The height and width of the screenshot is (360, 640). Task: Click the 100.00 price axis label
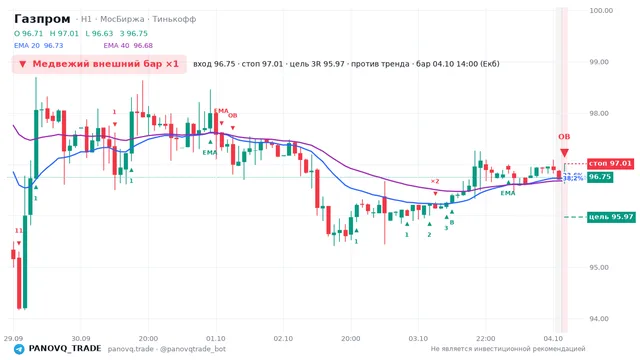pos(601,11)
